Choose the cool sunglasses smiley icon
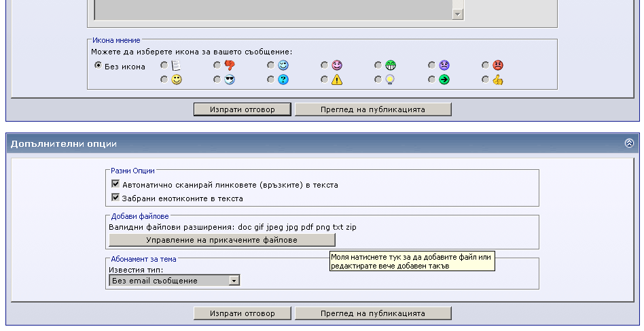 click(x=217, y=80)
